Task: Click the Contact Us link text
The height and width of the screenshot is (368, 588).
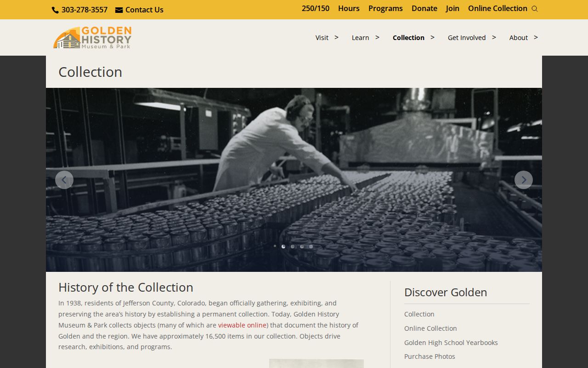Action: pos(144,10)
